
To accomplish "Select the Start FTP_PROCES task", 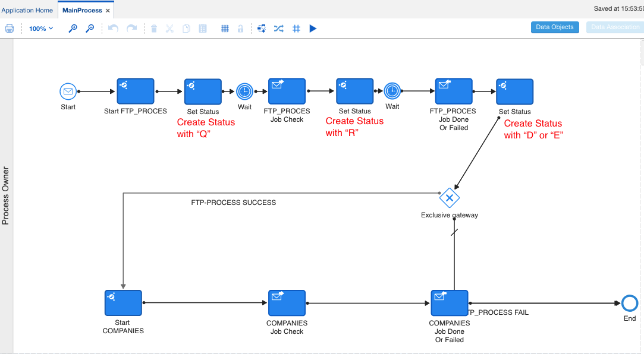I will click(136, 91).
